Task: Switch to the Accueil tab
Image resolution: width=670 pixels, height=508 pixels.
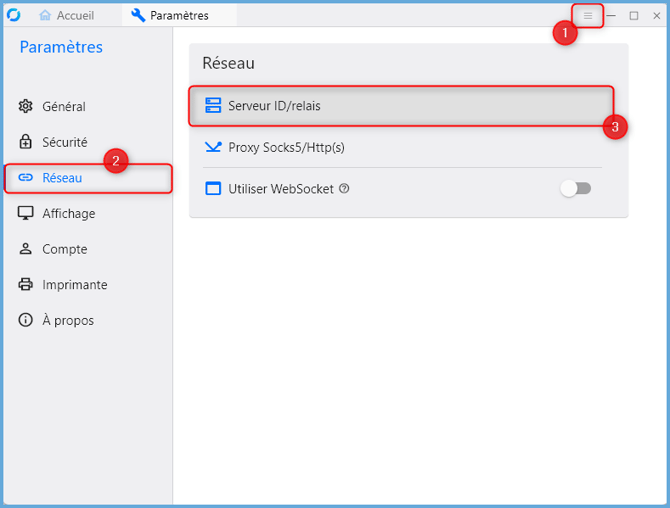Action: pyautogui.click(x=67, y=15)
